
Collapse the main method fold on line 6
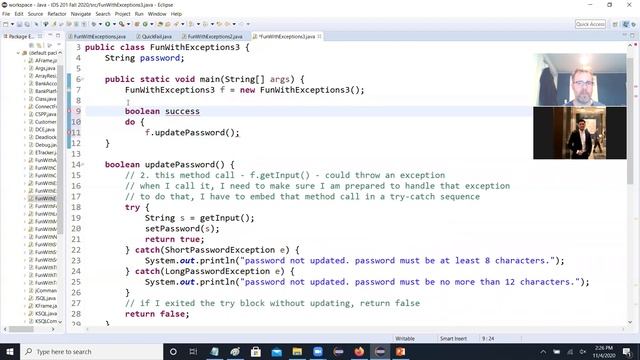83,79
